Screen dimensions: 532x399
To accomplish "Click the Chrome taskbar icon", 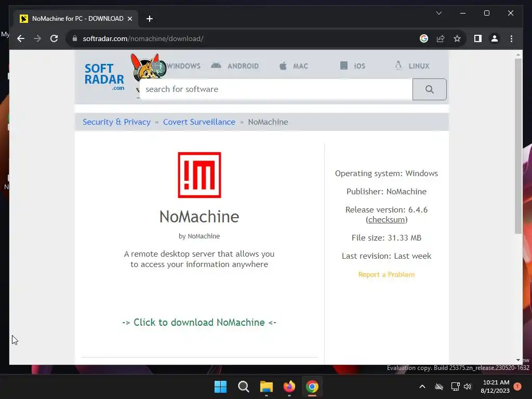I will [x=312, y=387].
